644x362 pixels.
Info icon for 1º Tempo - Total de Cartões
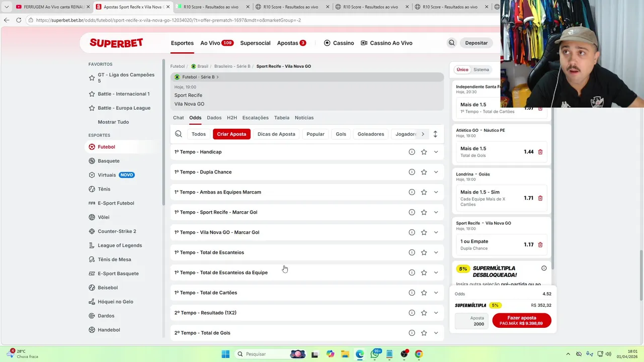click(412, 293)
